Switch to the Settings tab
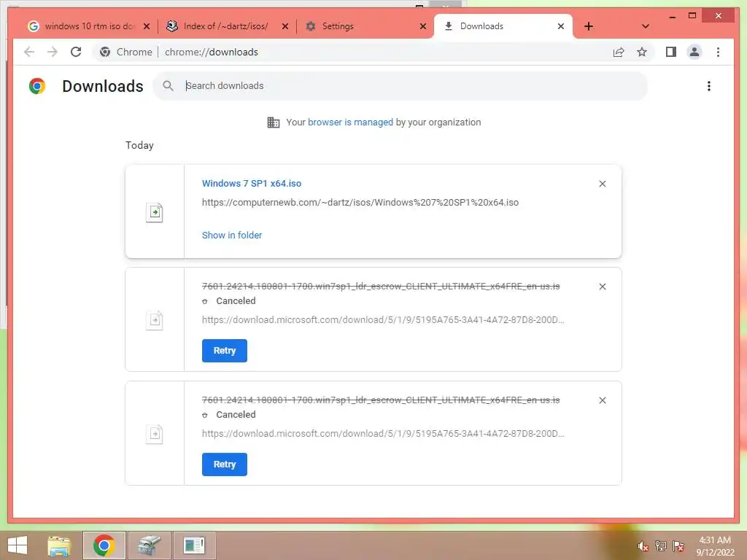747x560 pixels. [x=364, y=26]
